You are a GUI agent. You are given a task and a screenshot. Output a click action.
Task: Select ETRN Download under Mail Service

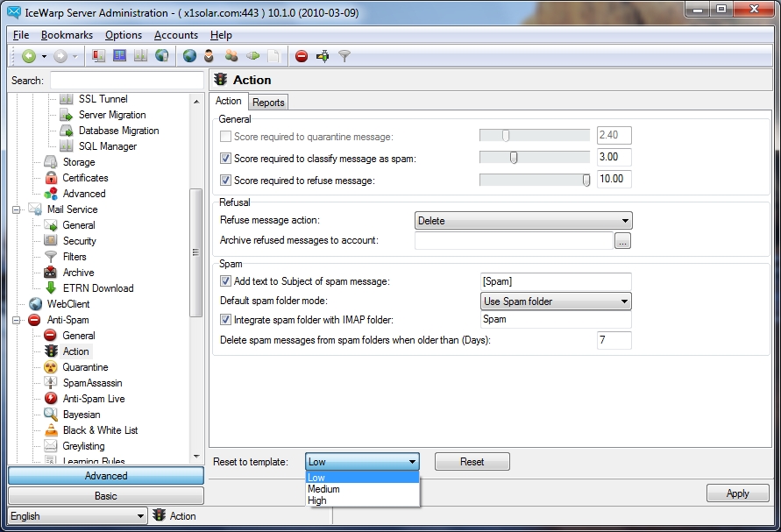tap(97, 288)
